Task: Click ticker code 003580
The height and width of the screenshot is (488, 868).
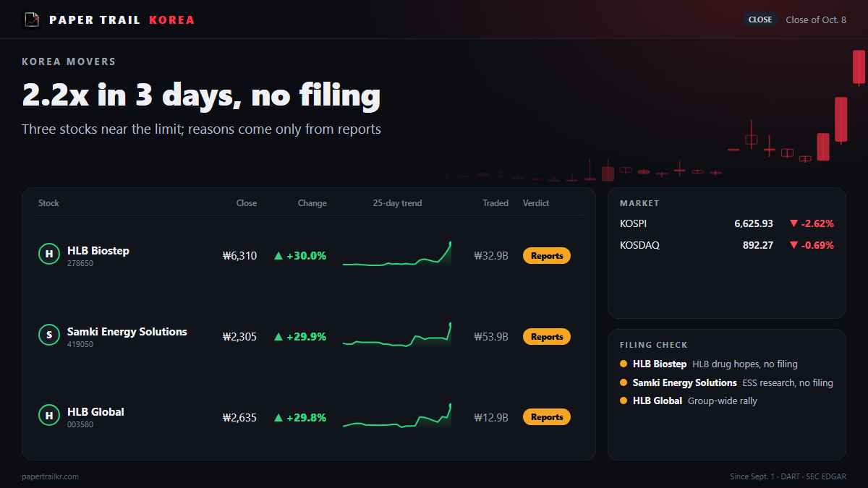Action: coord(80,424)
